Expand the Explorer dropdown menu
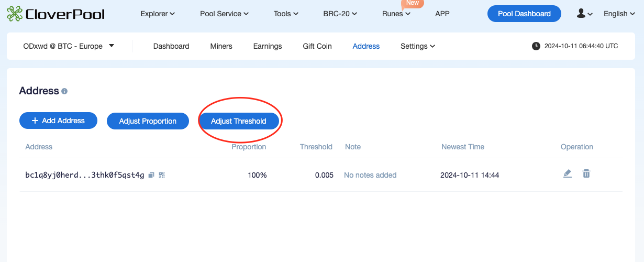 [x=158, y=14]
